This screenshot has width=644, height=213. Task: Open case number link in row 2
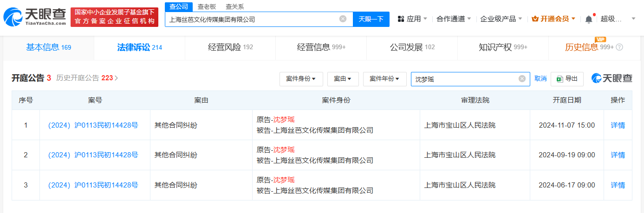[93, 155]
